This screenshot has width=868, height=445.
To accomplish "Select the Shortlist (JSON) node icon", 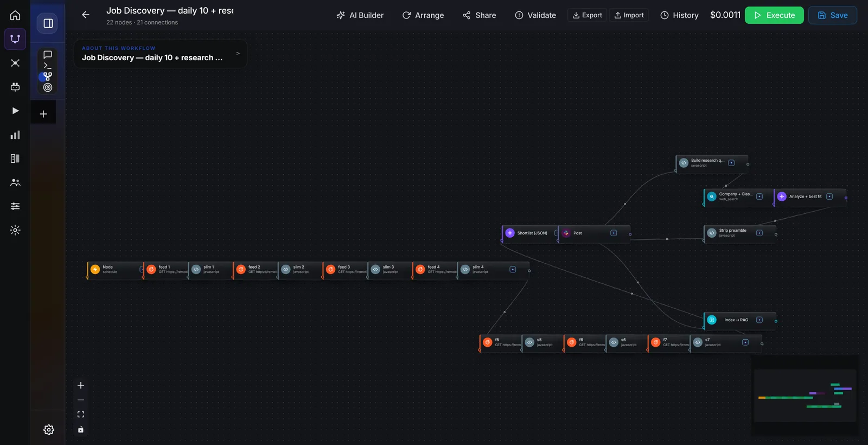I will [x=510, y=233].
